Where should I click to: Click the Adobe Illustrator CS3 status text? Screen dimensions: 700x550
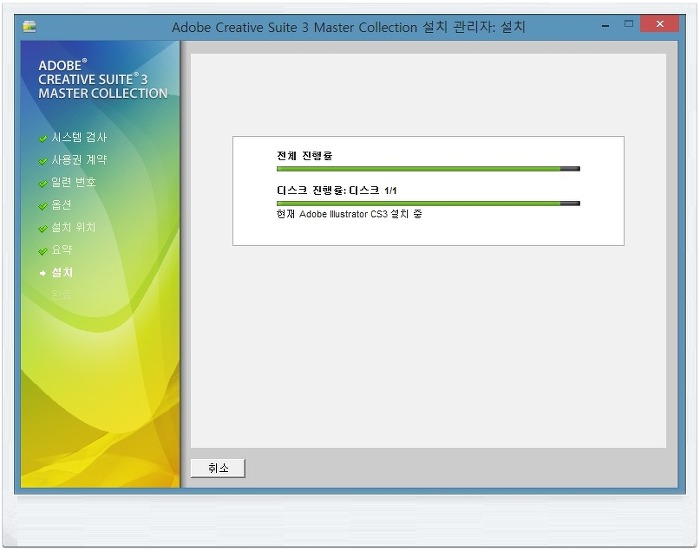(349, 214)
